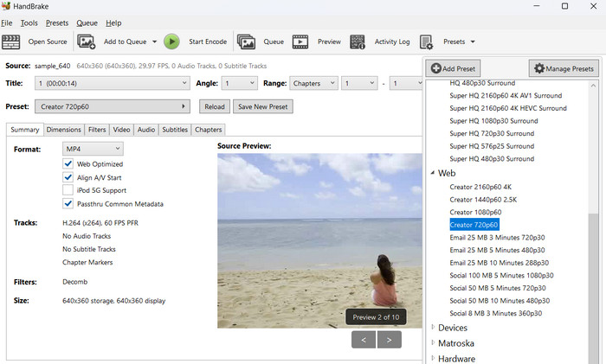Click the gear icon on Manage Presets
Image resolution: width=606 pixels, height=364 pixels.
(539, 68)
